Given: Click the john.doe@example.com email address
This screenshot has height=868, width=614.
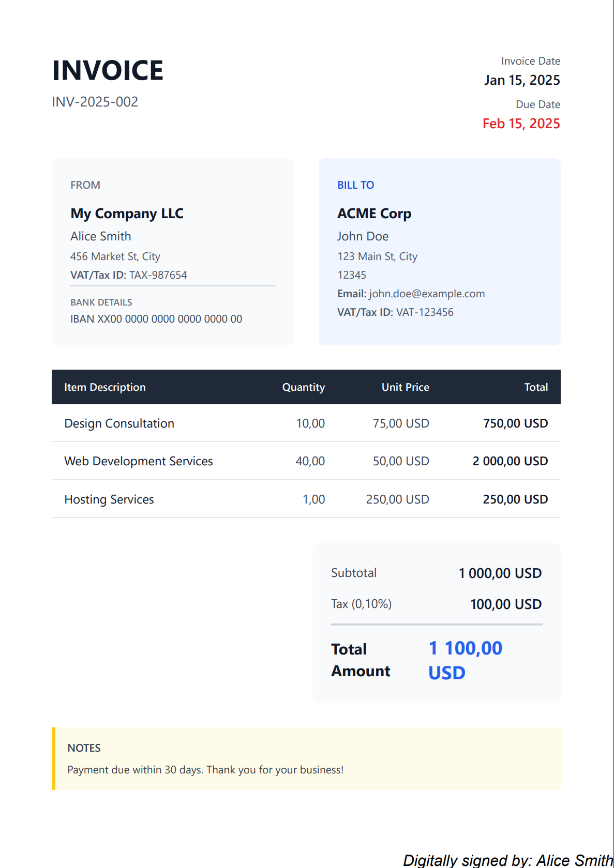Looking at the screenshot, I should point(427,294).
